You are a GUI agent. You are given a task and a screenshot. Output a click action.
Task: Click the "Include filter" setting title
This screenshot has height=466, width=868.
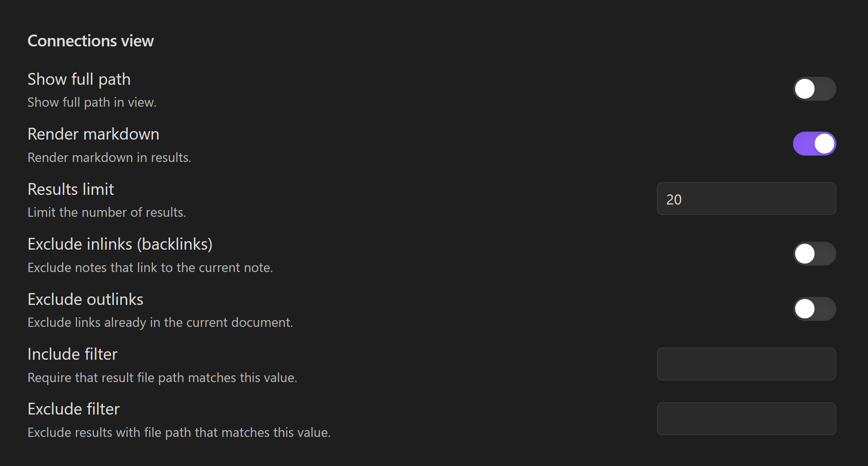(73, 354)
